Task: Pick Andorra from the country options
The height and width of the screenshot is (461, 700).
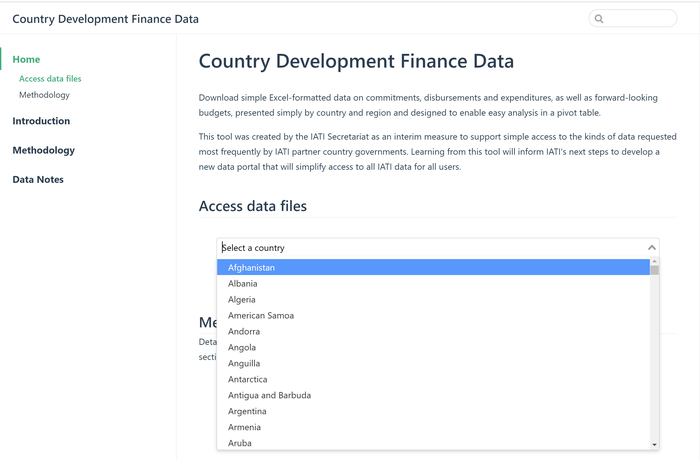Action: 433,332
